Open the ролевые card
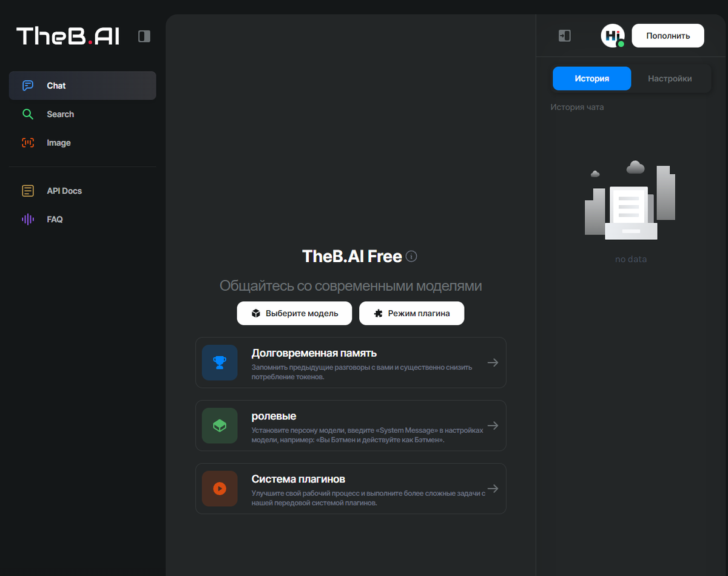This screenshot has width=728, height=576. tap(351, 425)
